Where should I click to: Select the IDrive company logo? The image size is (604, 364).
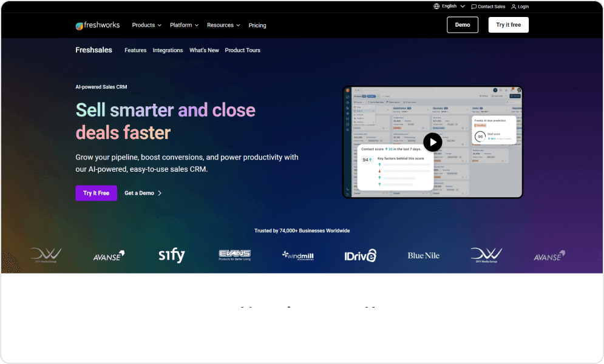[360, 255]
